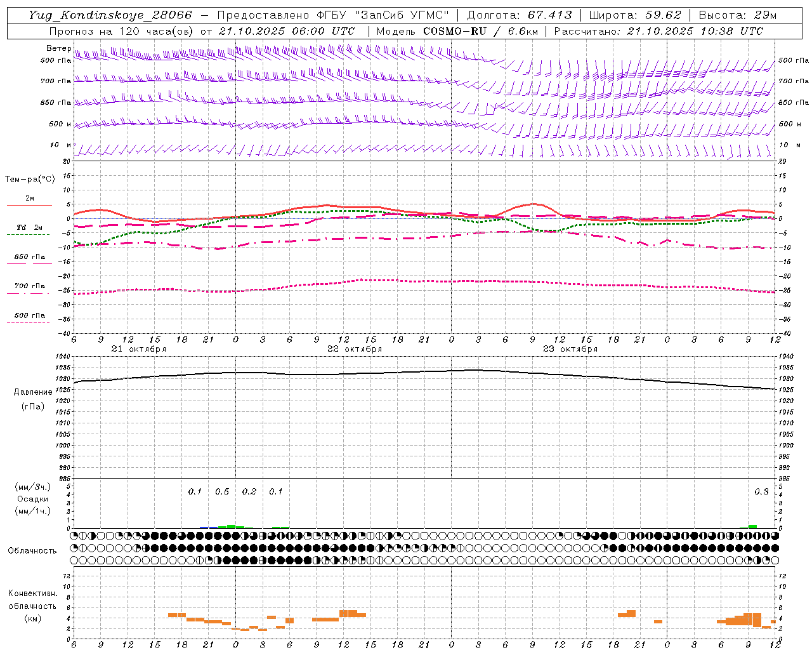Click the Ветер wind panel label

click(x=58, y=48)
